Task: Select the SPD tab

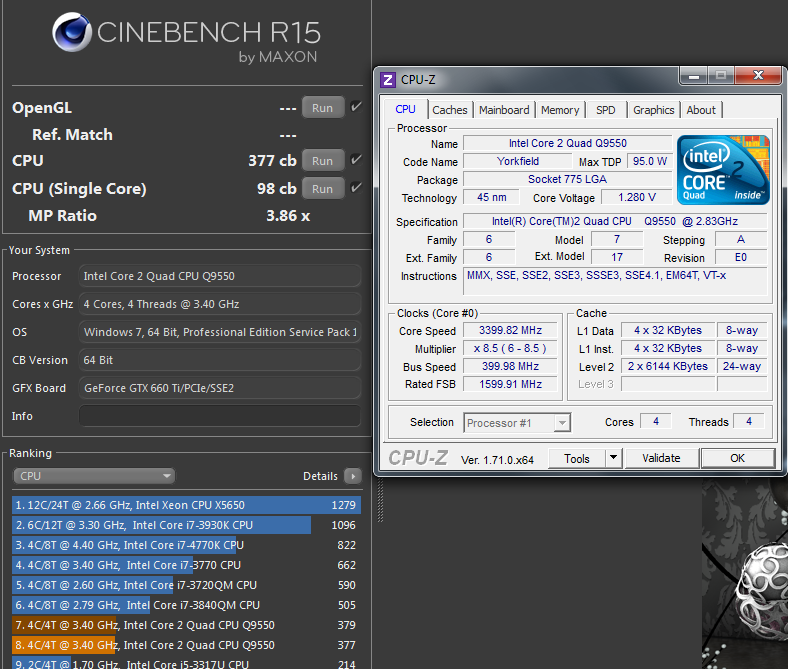Action: (606, 110)
